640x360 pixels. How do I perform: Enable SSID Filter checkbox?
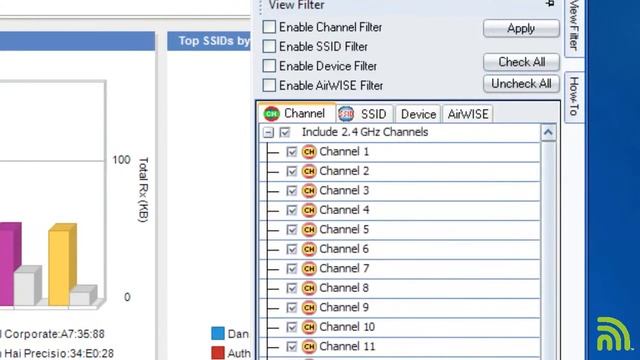pyautogui.click(x=269, y=46)
